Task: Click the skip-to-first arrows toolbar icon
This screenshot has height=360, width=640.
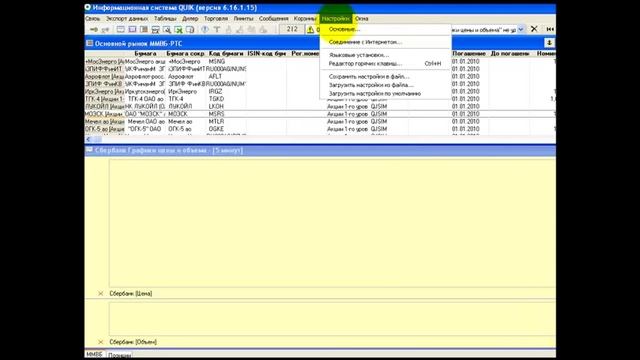Action: [x=550, y=29]
